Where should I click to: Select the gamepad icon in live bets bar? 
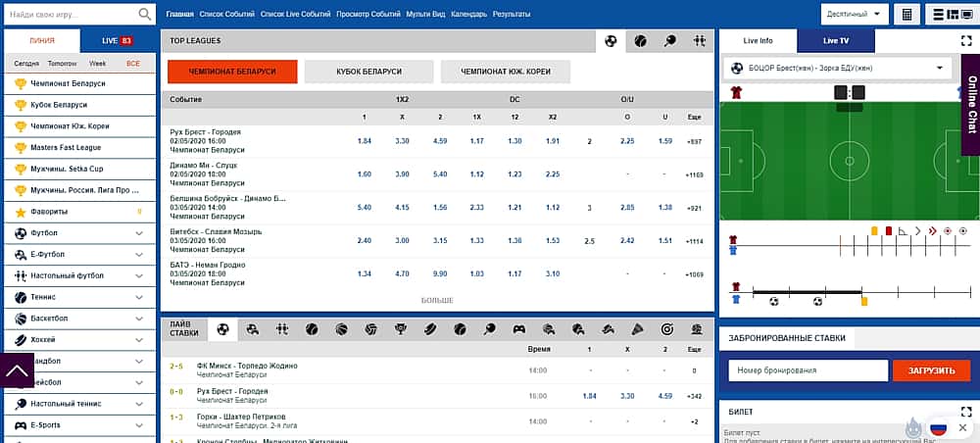pyautogui.click(x=519, y=329)
